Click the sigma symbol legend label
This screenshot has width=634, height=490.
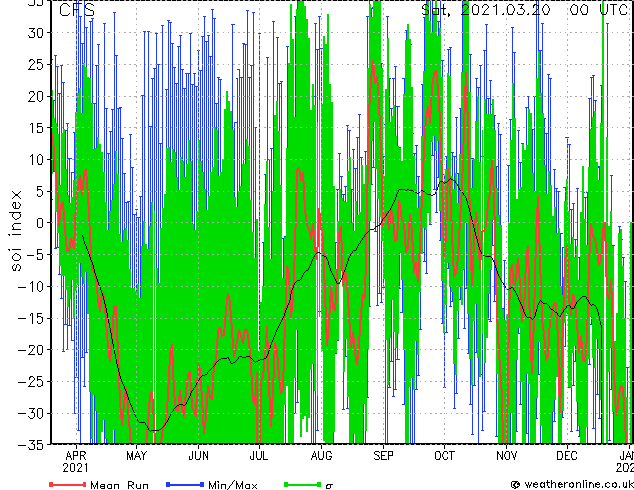pyautogui.click(x=330, y=486)
